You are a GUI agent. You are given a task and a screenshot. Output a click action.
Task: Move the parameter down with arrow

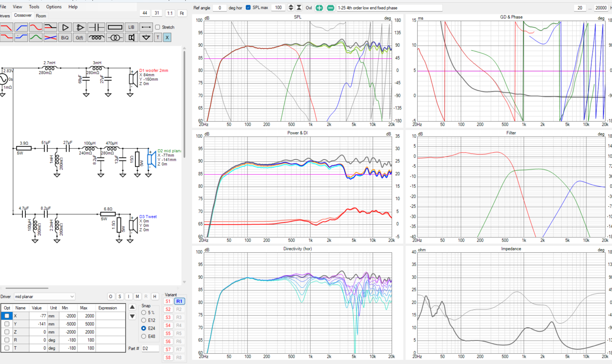[132, 316]
